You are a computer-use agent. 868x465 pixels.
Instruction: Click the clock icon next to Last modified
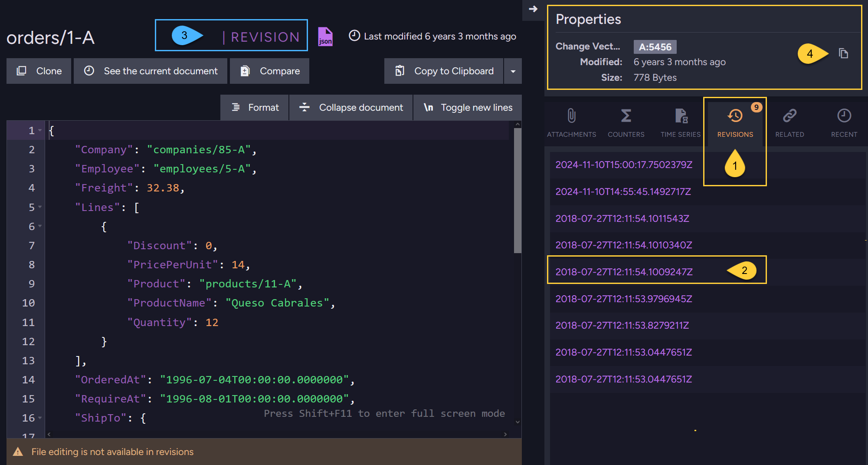354,36
